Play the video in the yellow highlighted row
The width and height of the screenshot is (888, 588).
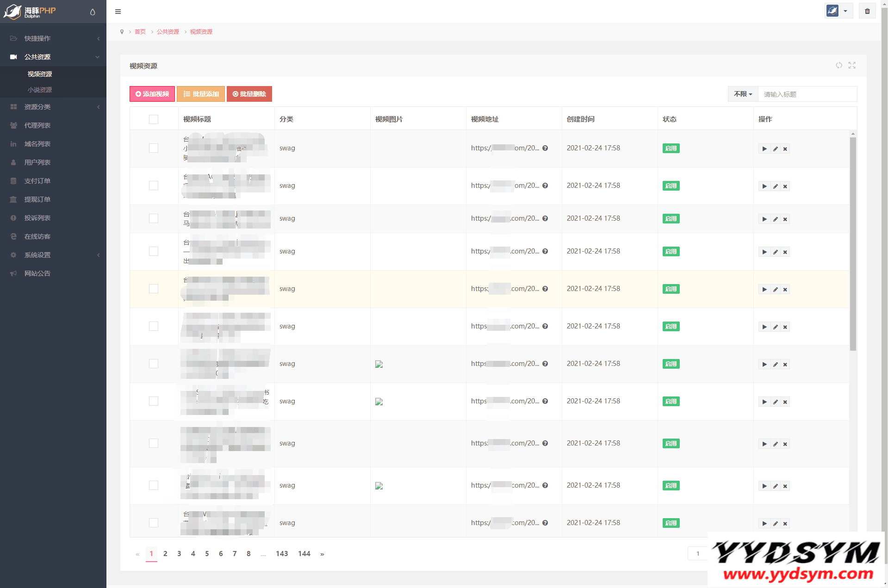click(764, 290)
